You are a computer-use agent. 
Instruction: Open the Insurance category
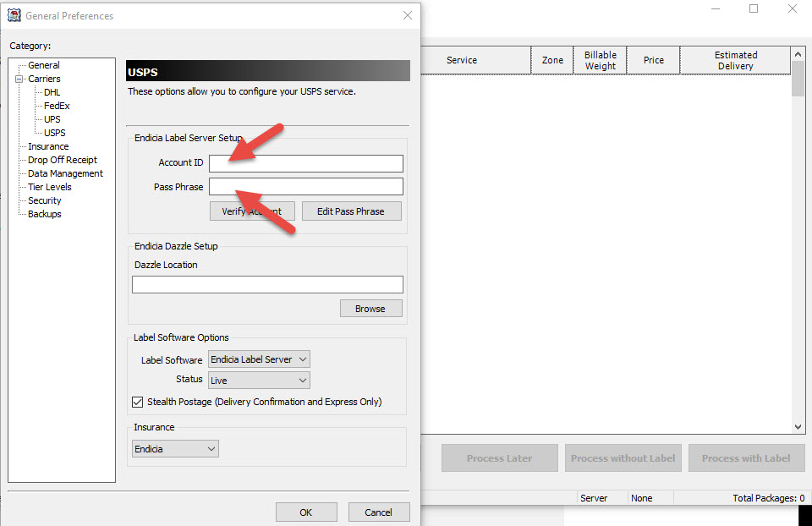[x=48, y=146]
